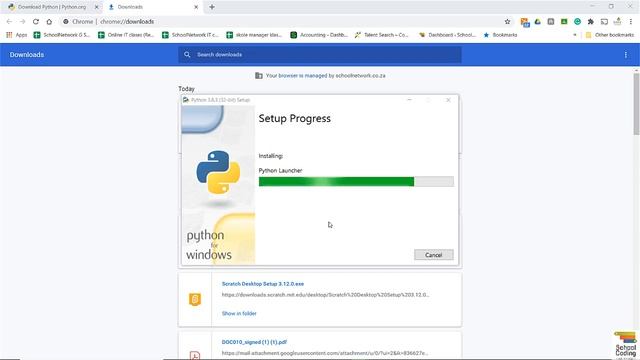Image resolution: width=640 pixels, height=360 pixels.
Task: Open Other bookmarks folder
Action: click(610, 35)
